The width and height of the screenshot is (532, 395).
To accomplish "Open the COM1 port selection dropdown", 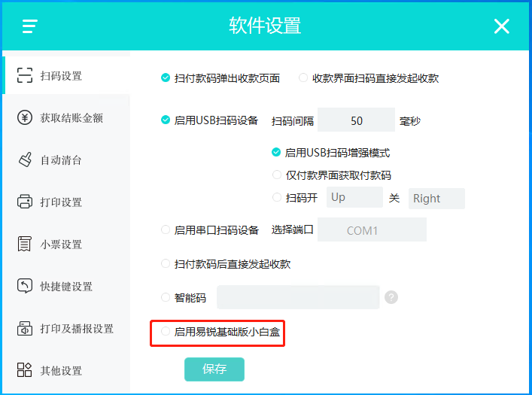I will point(372,230).
